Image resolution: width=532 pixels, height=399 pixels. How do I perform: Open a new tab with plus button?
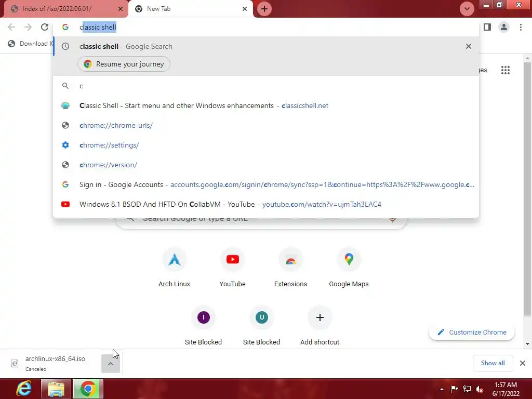(264, 9)
